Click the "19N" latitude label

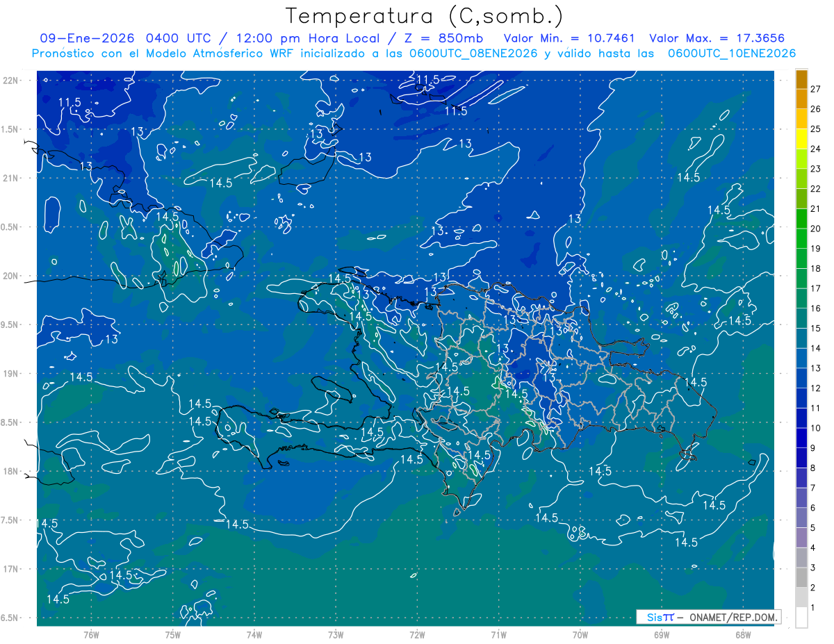(10, 374)
